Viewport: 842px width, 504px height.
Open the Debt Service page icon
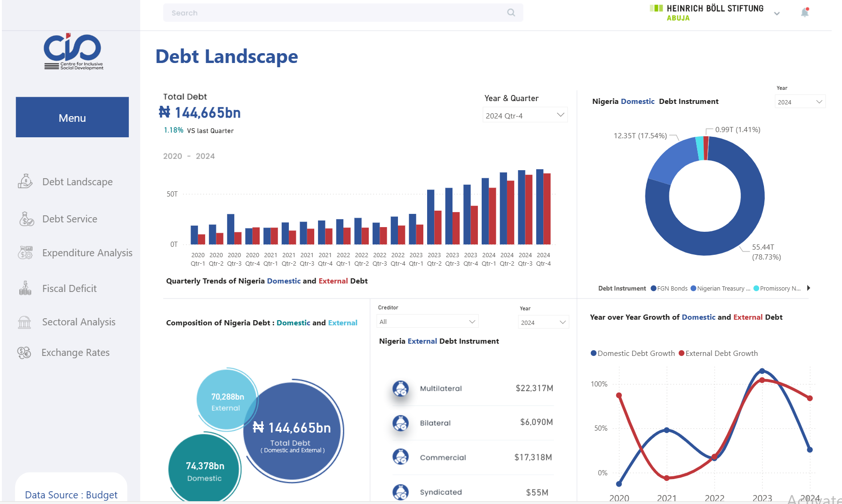tap(26, 219)
